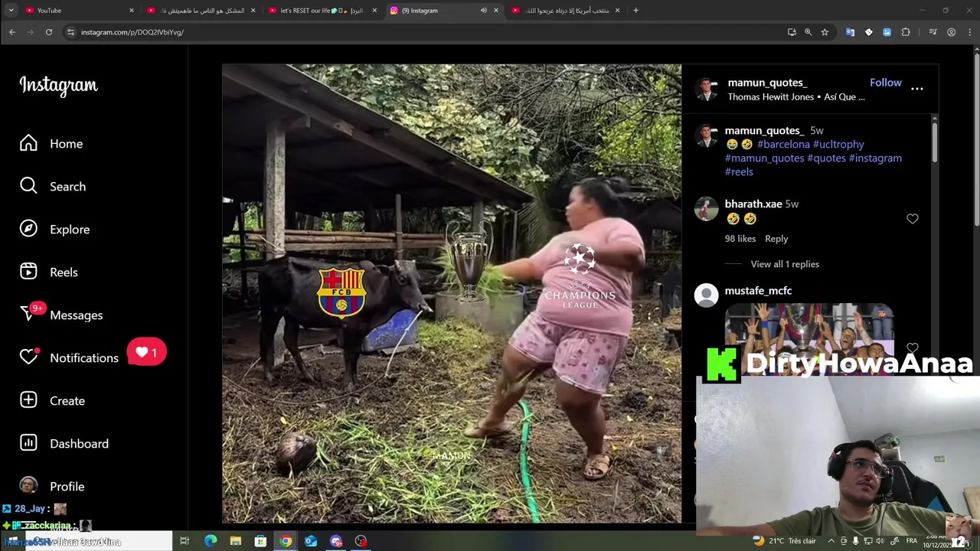Launch Microsoft Edge from taskbar
Image resolution: width=980 pixels, height=551 pixels.
pyautogui.click(x=211, y=541)
